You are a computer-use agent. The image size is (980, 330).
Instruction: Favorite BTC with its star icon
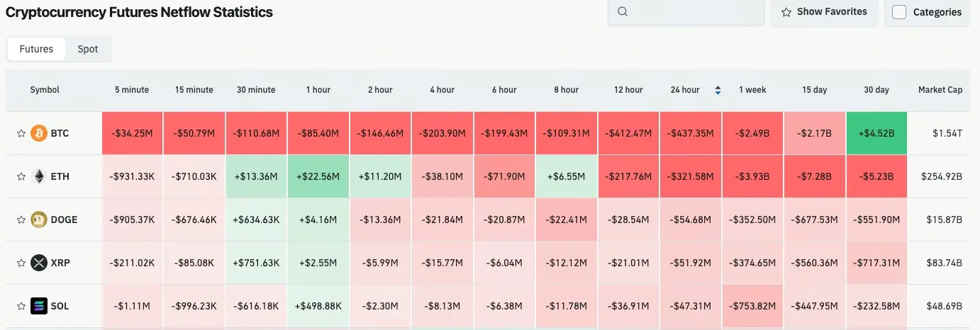click(x=21, y=133)
